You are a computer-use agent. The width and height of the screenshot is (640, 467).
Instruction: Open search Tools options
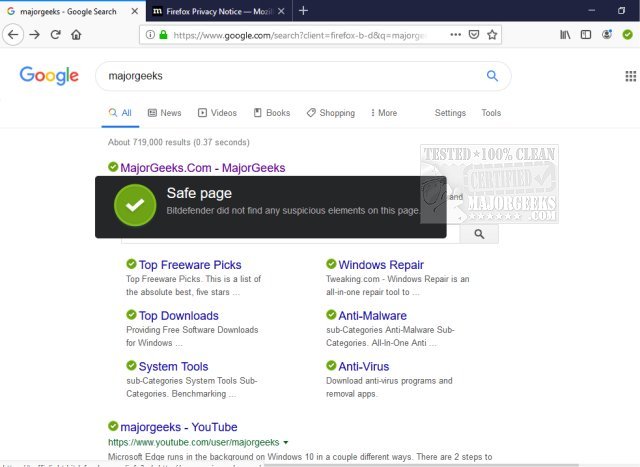[491, 113]
